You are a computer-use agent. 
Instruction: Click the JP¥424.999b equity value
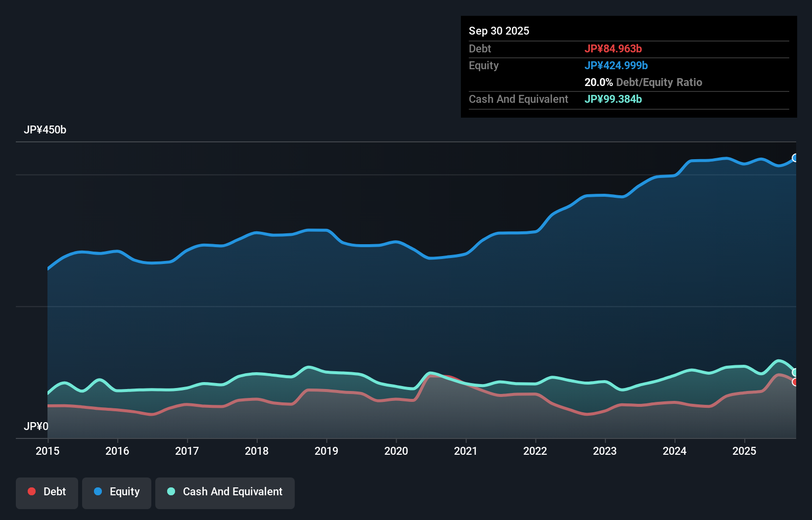[616, 65]
